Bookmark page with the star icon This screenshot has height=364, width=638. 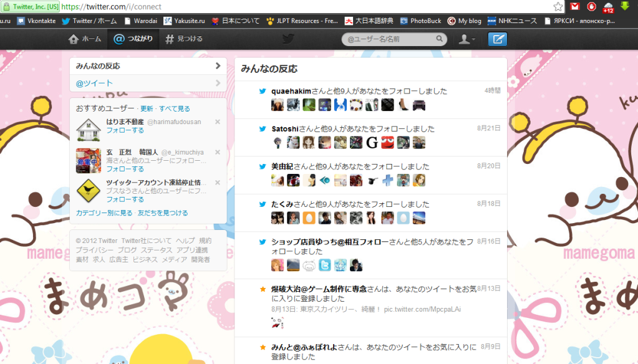[558, 6]
